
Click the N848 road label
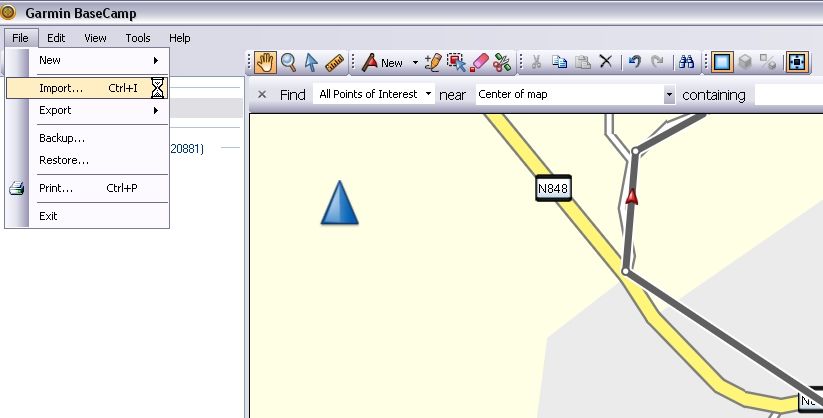point(553,188)
